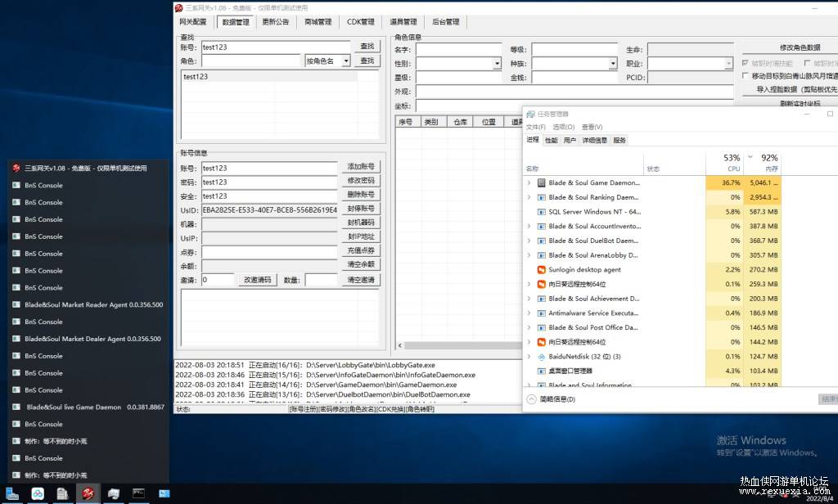838x504 pixels.
Task: Open the console window icon in the taskbar
Action: click(x=138, y=493)
